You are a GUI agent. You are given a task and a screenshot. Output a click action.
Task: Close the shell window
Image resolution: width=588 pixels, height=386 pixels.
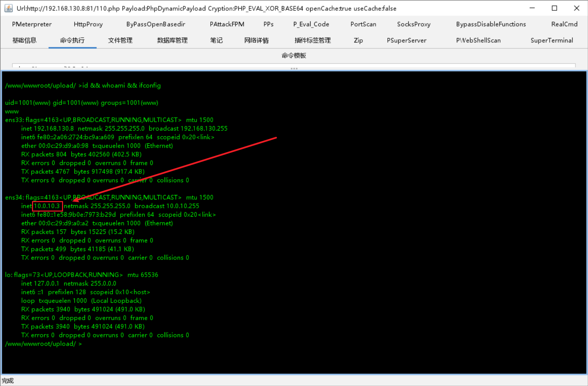point(577,8)
